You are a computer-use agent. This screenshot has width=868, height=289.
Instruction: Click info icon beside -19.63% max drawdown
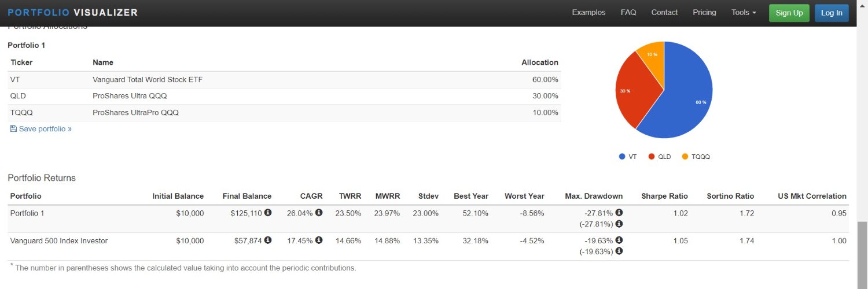619,240
